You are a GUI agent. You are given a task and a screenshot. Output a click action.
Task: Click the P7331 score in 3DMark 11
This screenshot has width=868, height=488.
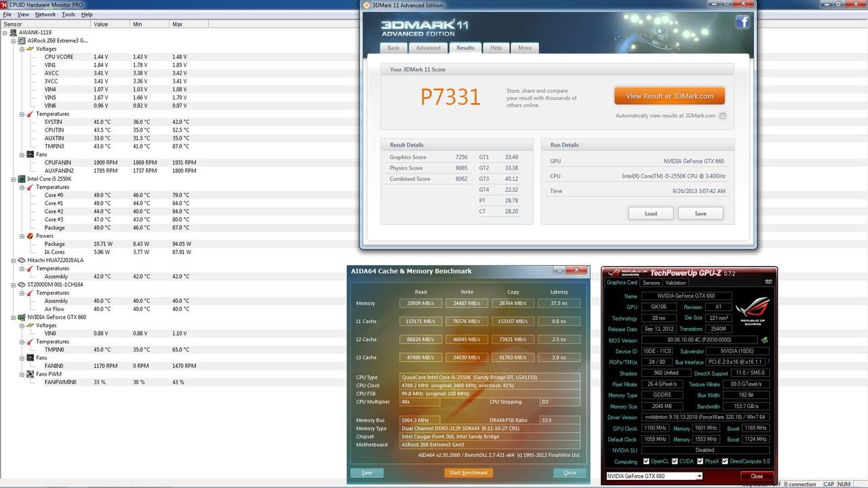coord(450,97)
